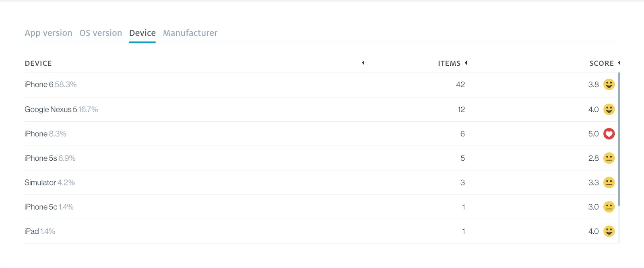Click the red heart score icon for iPhone
644x268 pixels.
609,134
